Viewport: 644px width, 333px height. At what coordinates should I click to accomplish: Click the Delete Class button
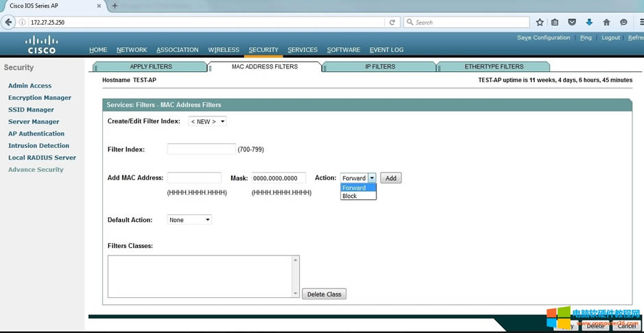click(x=324, y=294)
